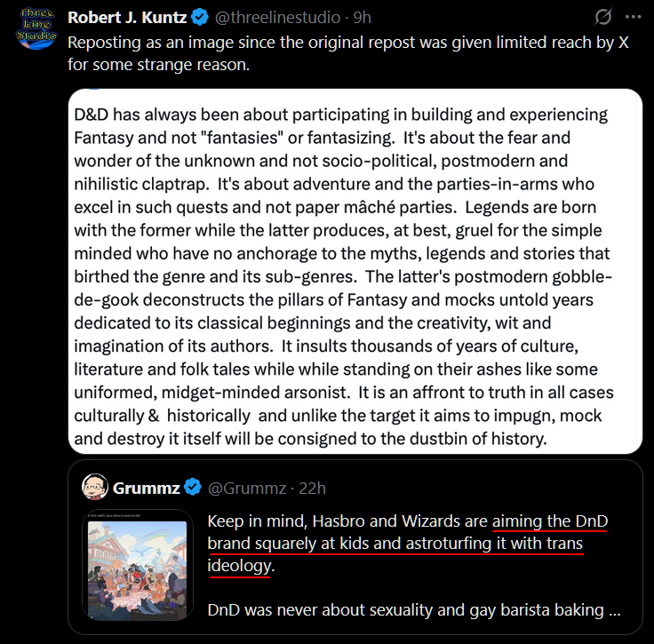Open the white text image attachment
Screen dimensions: 654x644
355,271
